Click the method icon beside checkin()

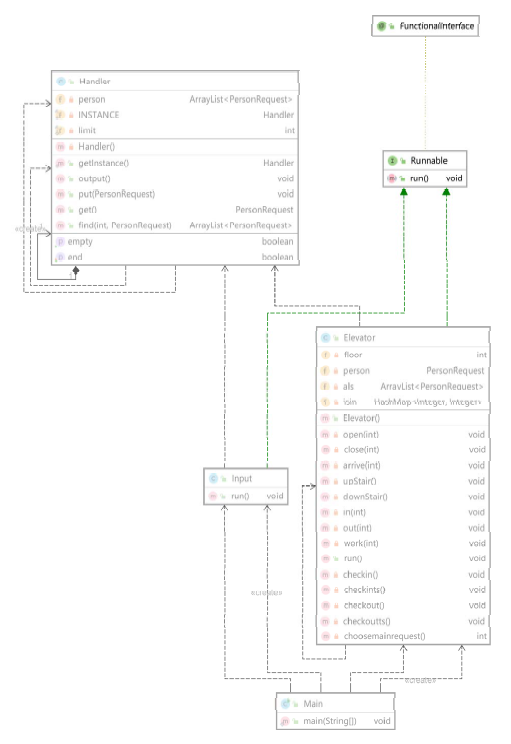click(x=325, y=575)
